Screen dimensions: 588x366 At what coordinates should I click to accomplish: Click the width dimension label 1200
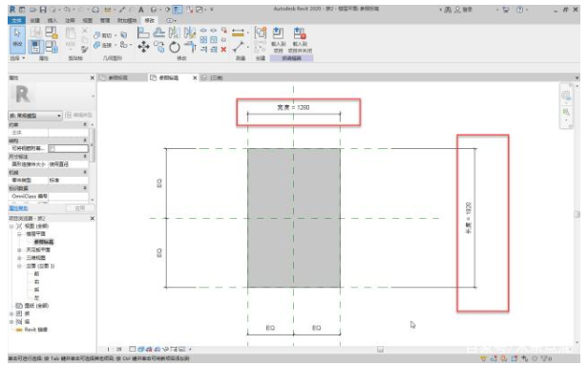(x=293, y=107)
